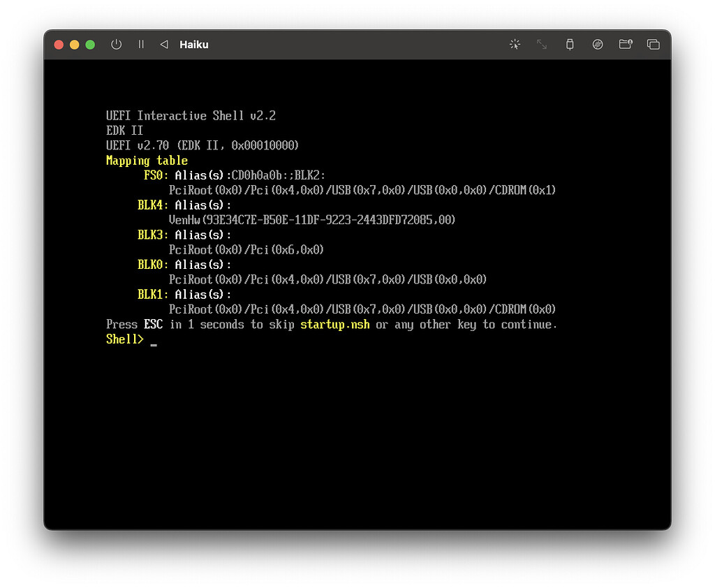Click the VenHw GUID device path
Screen dimensions: 715x588
pos(312,220)
